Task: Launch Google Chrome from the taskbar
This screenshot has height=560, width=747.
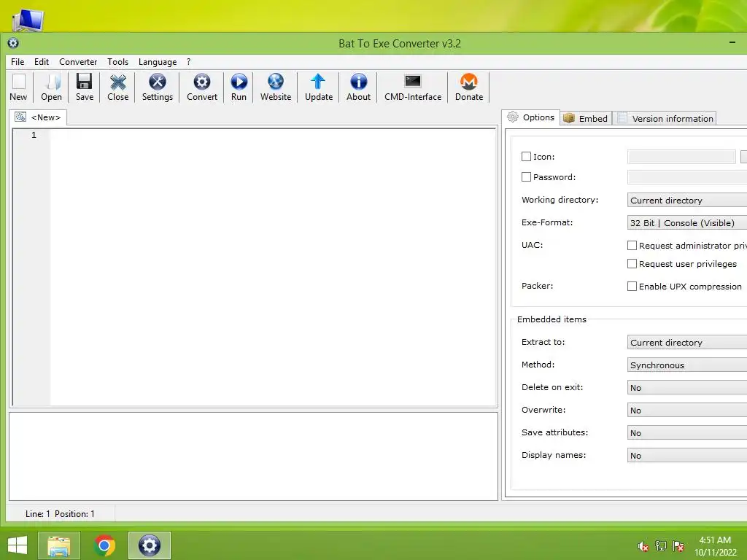Action: [104, 545]
